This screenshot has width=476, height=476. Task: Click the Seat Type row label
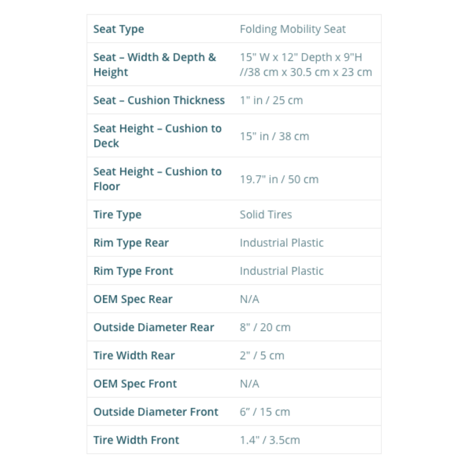(x=119, y=29)
